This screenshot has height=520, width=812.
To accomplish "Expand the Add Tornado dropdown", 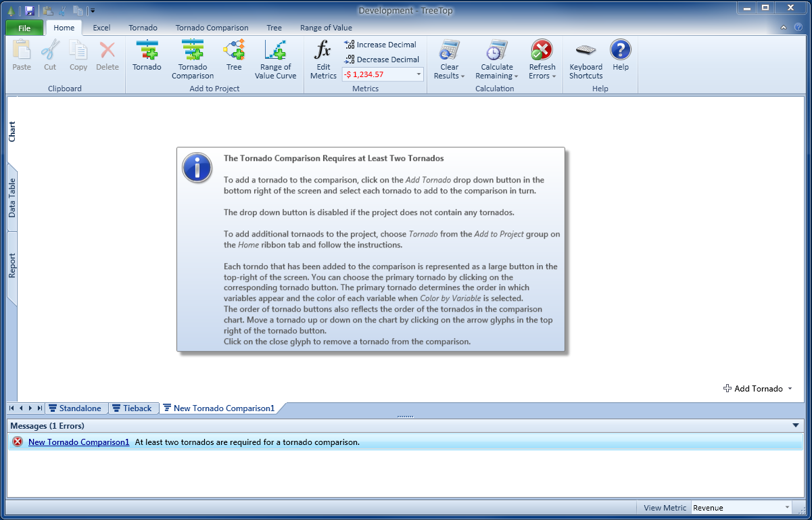I will coord(790,389).
